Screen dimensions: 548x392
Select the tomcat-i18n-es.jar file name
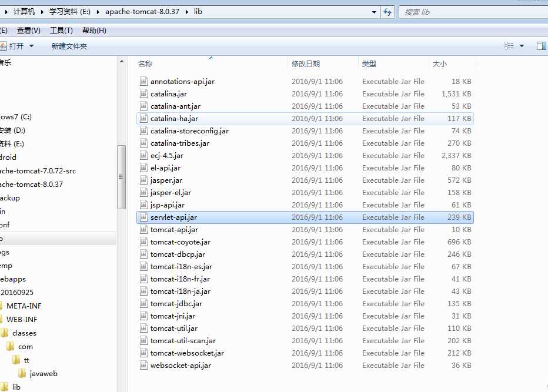pos(181,267)
